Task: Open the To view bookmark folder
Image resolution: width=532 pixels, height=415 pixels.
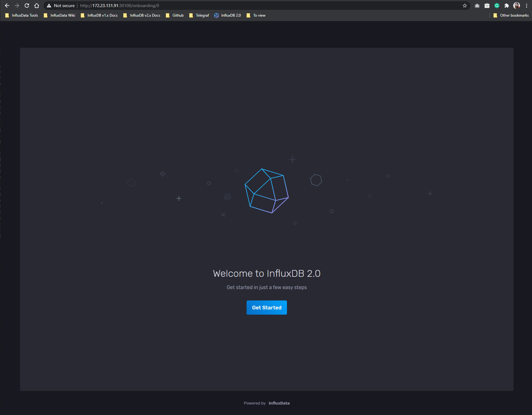Action: [x=256, y=15]
